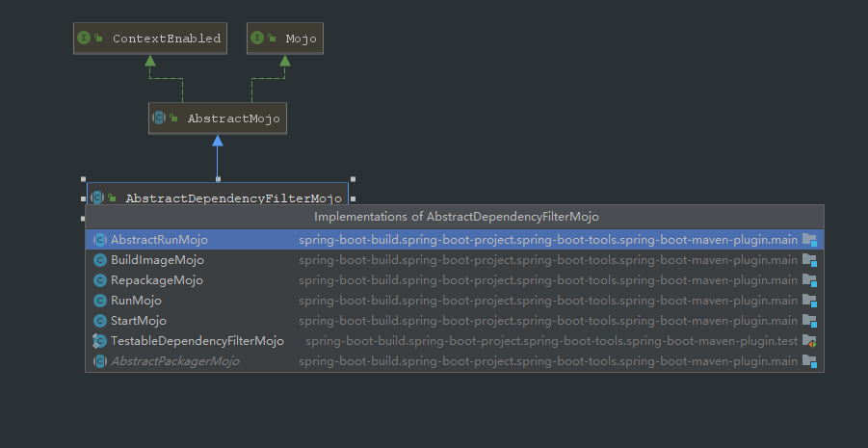Screen dimensions: 868x448
Task: Click the blue inheritance arrow below AbstractMojo
Action: pos(218,157)
